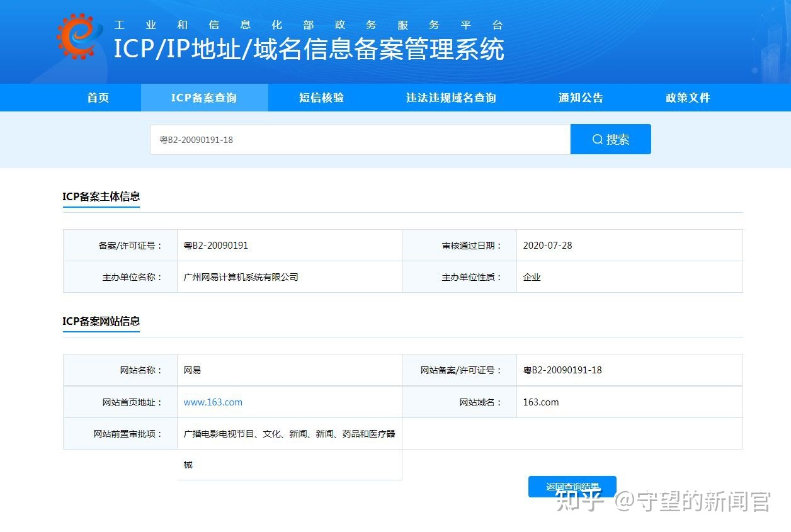Click the 网站域名 label
This screenshot has height=532, width=791.
(481, 402)
